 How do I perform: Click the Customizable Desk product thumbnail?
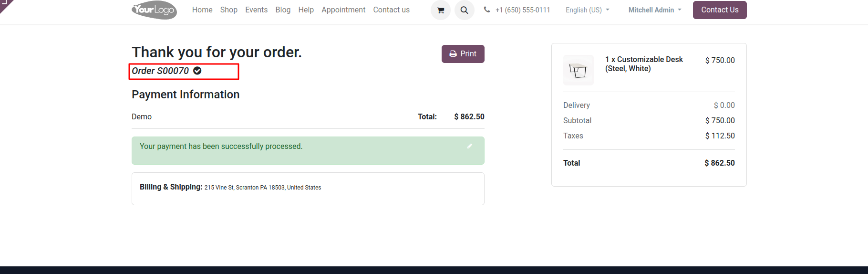(x=579, y=70)
